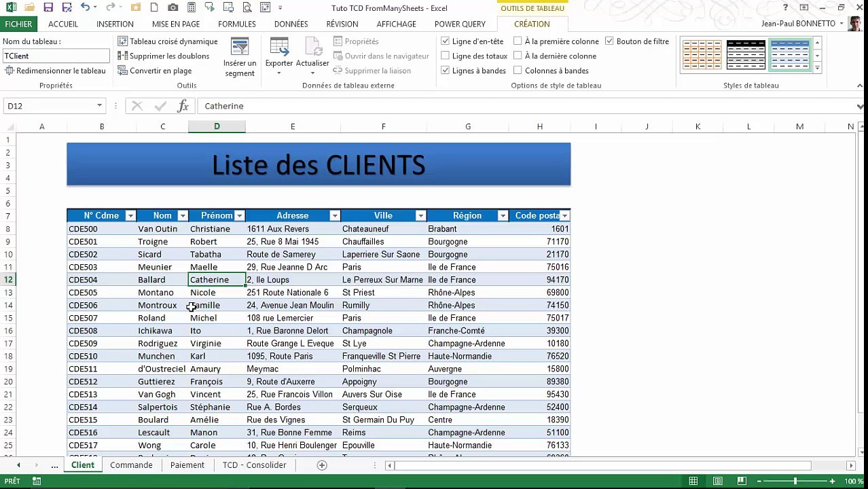Open the Prénom column filter dropdown

pos(239,216)
